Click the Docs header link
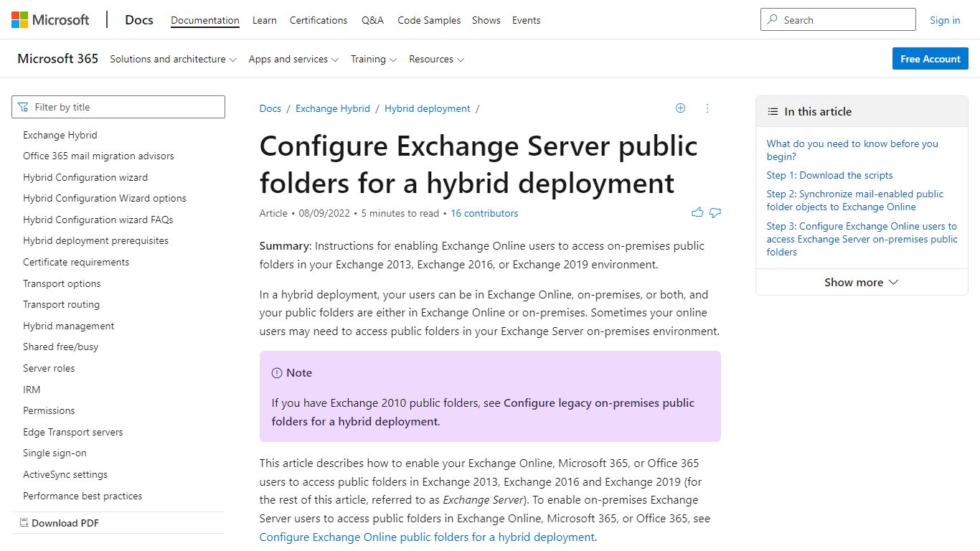 [139, 20]
